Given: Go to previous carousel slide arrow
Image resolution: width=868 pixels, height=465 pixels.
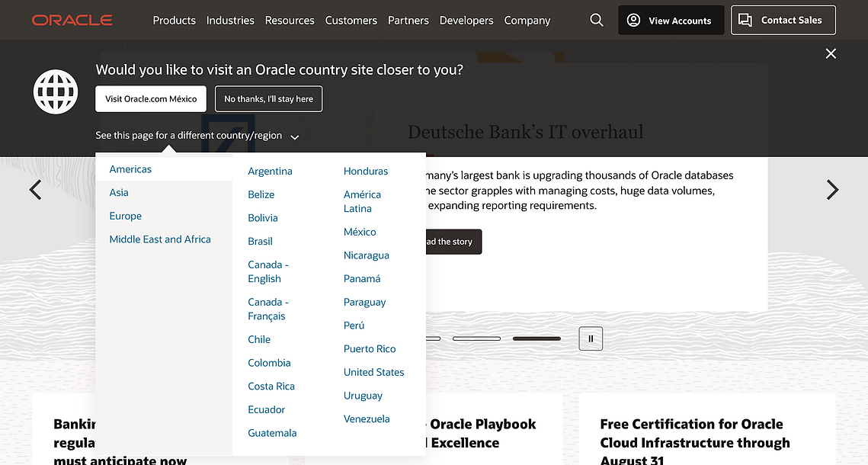Looking at the screenshot, I should click(35, 190).
